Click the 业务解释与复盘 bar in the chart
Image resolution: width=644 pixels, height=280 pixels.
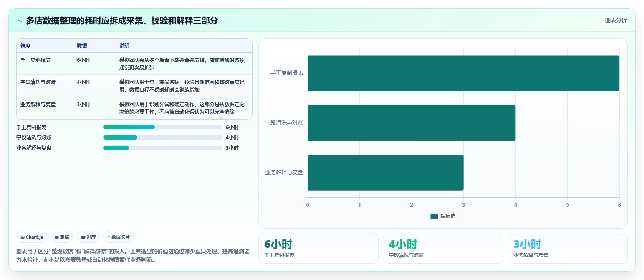point(386,173)
